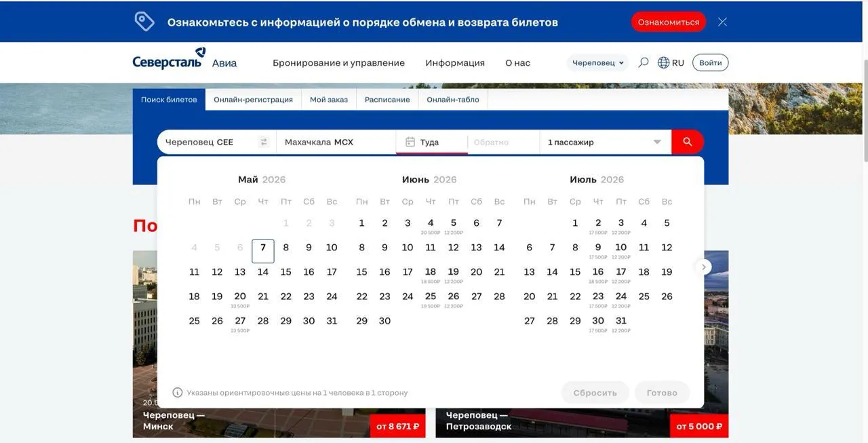Open Бронирование и управление menu

pyautogui.click(x=338, y=62)
